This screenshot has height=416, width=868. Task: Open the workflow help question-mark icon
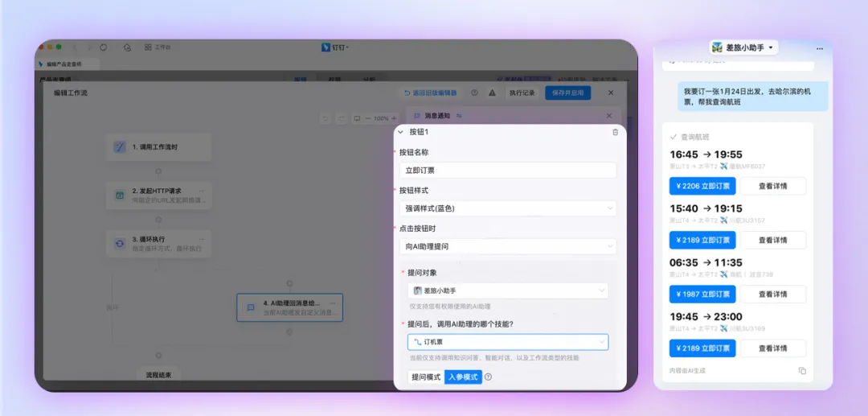(x=474, y=93)
